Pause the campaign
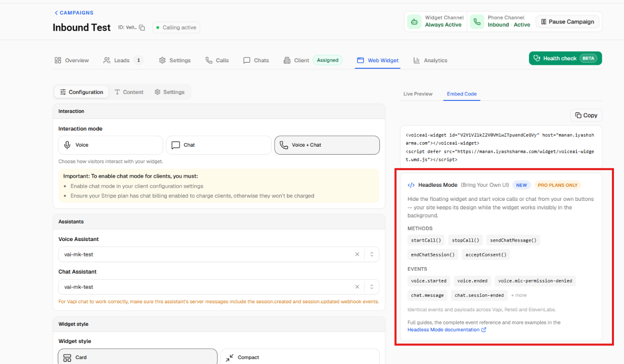The image size is (624, 364). coord(567,22)
